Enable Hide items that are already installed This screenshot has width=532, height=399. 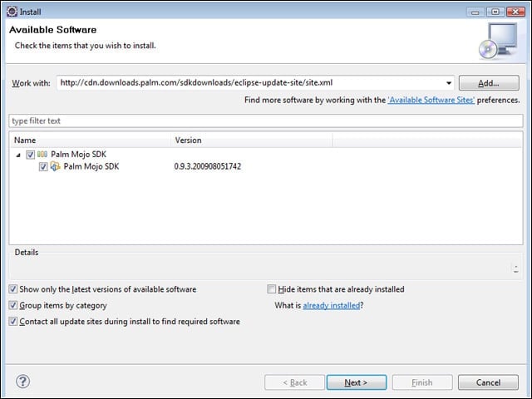[x=272, y=289]
